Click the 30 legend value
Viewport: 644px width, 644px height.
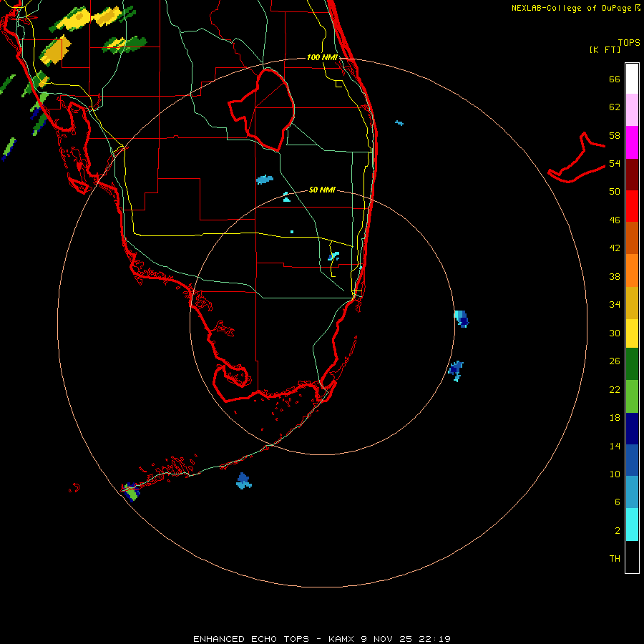pos(615,333)
